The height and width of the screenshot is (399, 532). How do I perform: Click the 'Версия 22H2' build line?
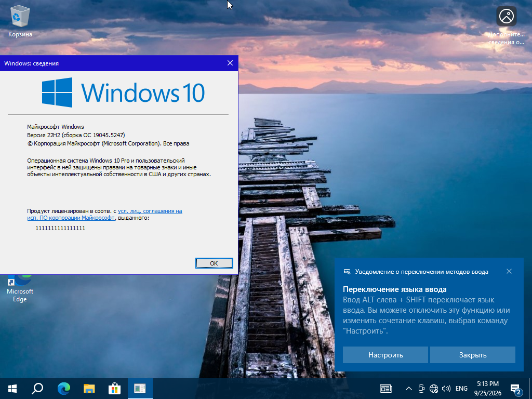click(x=76, y=135)
